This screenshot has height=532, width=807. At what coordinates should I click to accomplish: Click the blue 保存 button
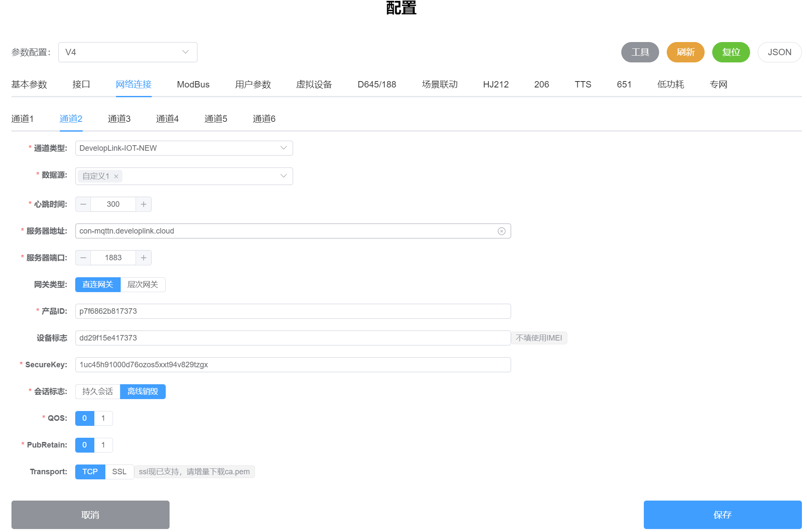click(x=722, y=515)
